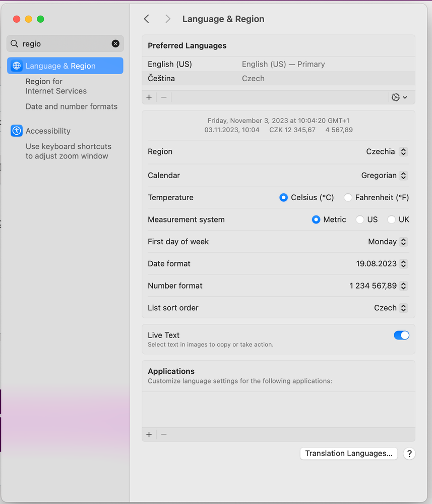Open Region for Internet Services result

coord(56,86)
